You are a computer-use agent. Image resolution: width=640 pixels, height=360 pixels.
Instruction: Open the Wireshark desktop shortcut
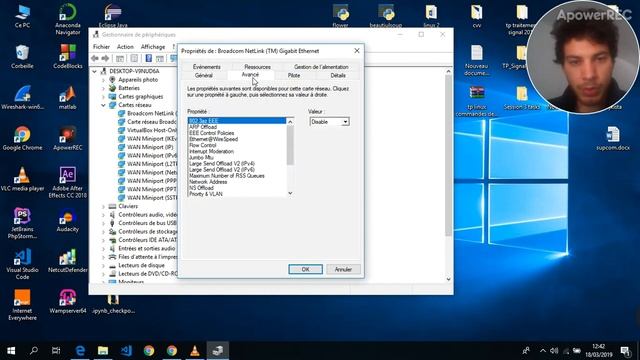point(22,98)
